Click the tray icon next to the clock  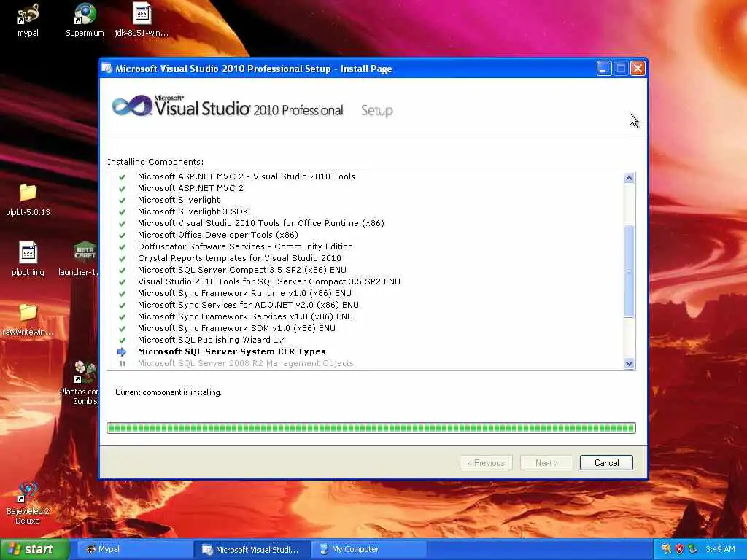[x=693, y=549]
